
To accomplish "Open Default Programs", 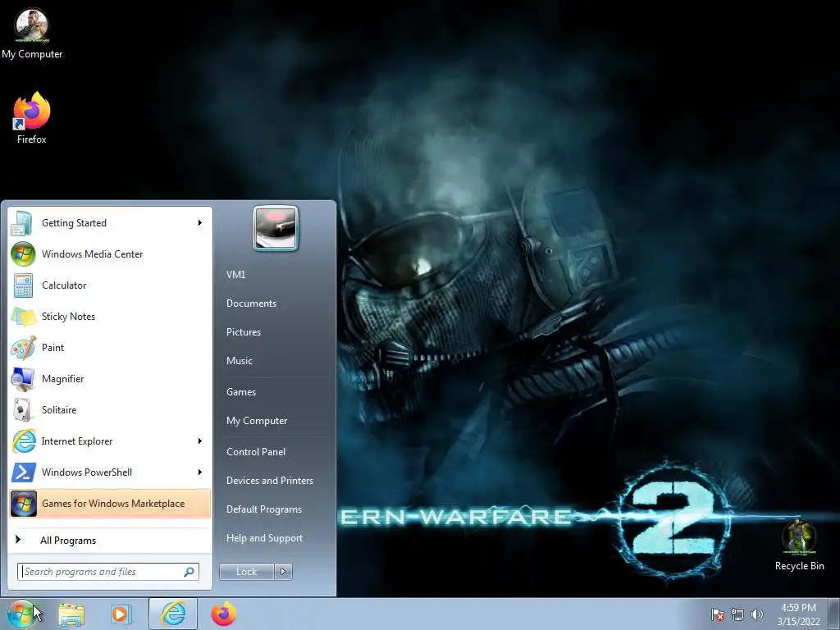I will tap(263, 509).
